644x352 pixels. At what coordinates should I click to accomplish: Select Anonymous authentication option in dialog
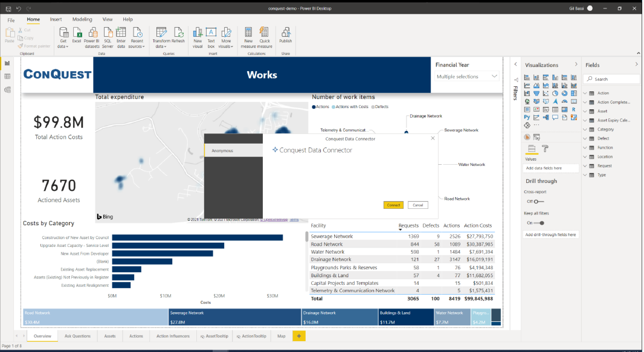(233, 150)
